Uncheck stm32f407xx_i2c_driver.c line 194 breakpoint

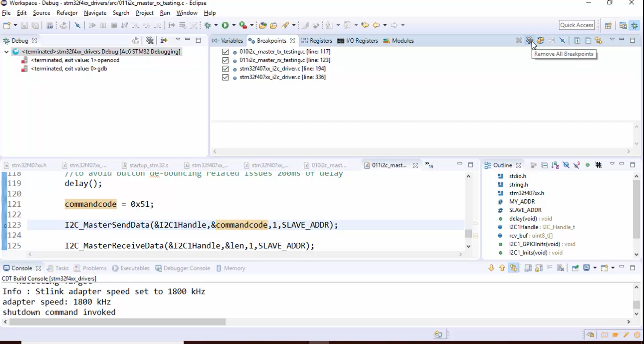coord(225,69)
